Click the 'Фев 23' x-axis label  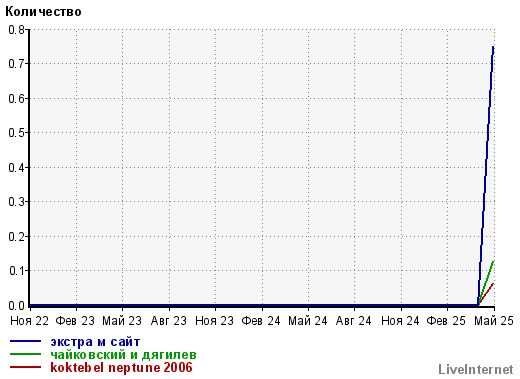[x=75, y=321]
